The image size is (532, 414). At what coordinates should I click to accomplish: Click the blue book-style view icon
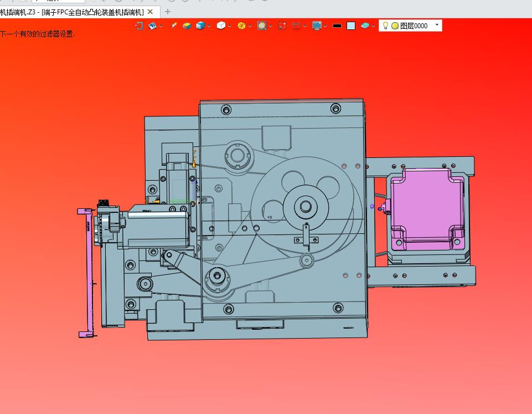152,26
